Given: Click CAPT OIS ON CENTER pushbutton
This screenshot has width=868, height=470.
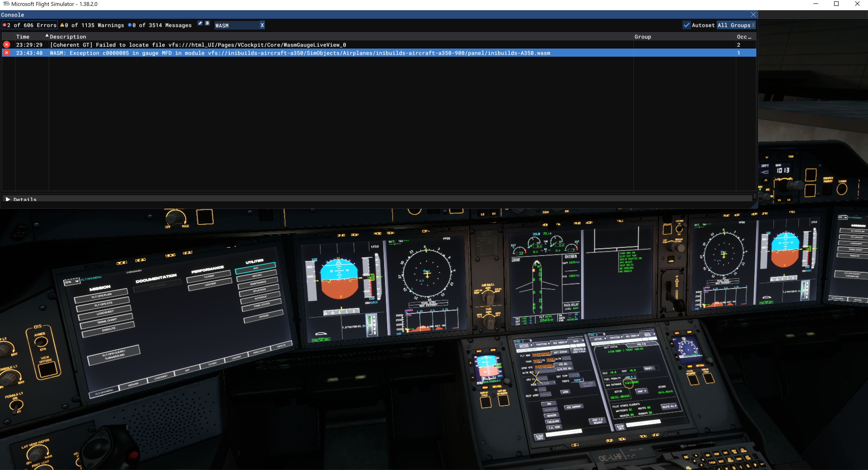Looking at the screenshot, I should coord(503,400).
